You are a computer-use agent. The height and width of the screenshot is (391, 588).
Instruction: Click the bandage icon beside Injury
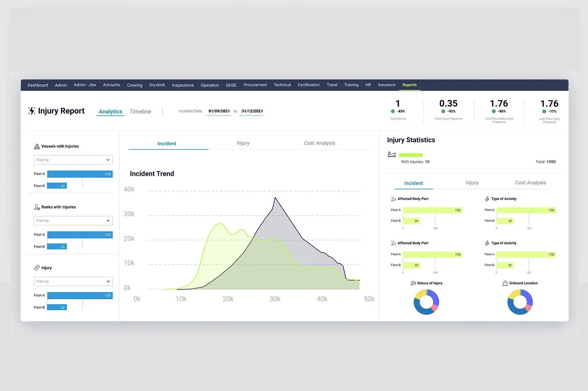coord(37,268)
